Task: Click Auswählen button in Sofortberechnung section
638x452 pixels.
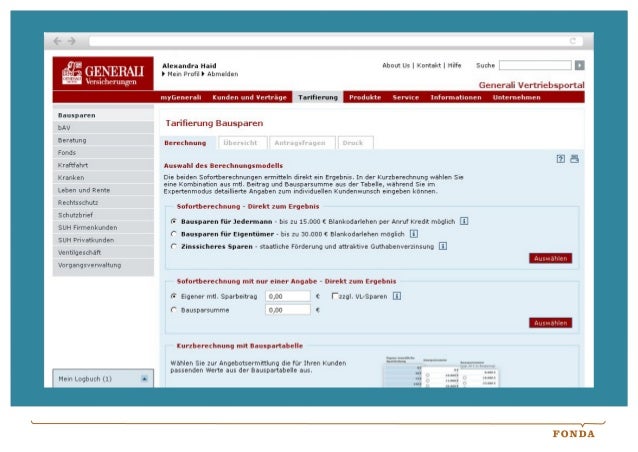Action: (x=551, y=258)
